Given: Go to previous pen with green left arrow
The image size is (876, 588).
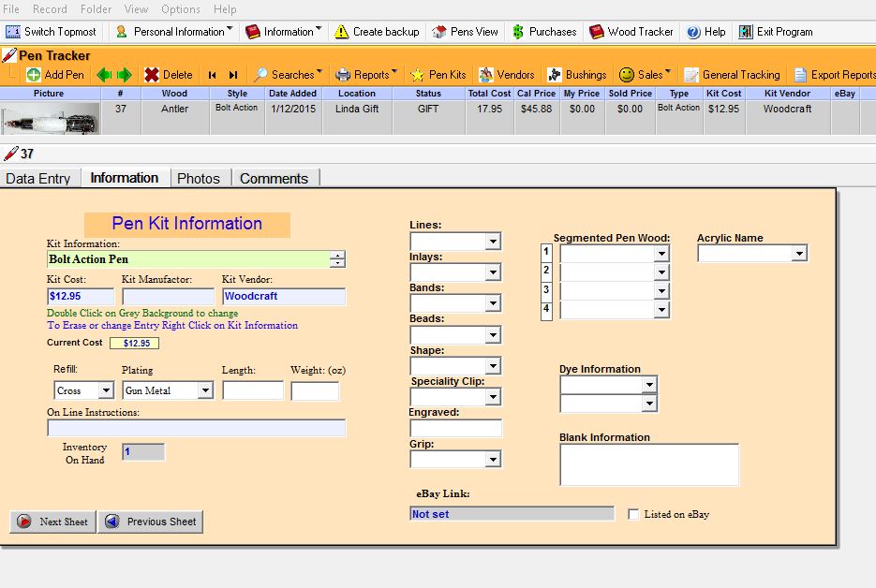Looking at the screenshot, I should (x=104, y=75).
